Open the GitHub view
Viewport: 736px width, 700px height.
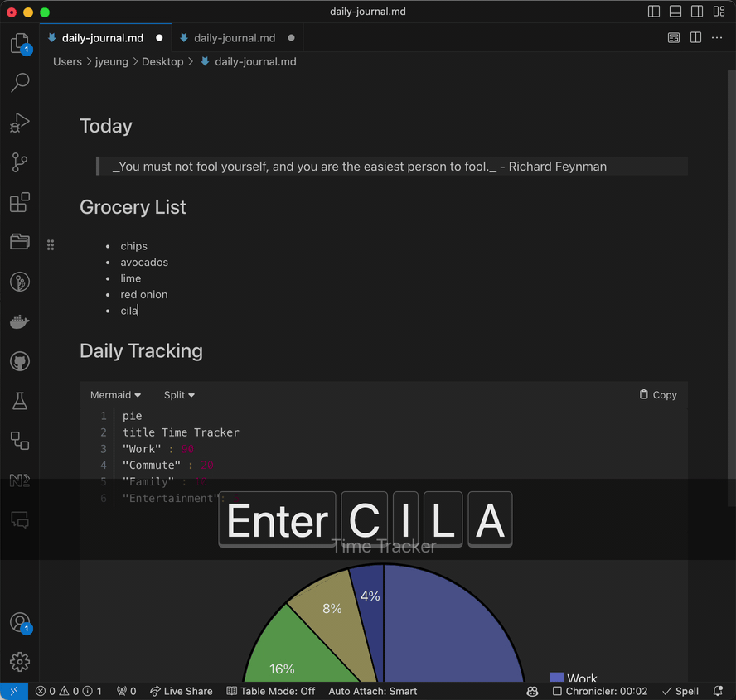tap(20, 361)
